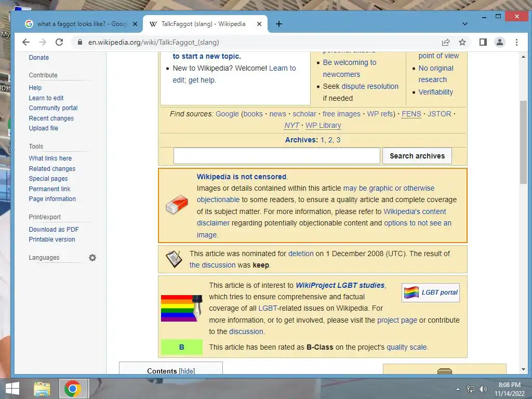Click the taskbar clock and date
Image resolution: width=532 pixels, height=399 pixels.
click(509, 389)
